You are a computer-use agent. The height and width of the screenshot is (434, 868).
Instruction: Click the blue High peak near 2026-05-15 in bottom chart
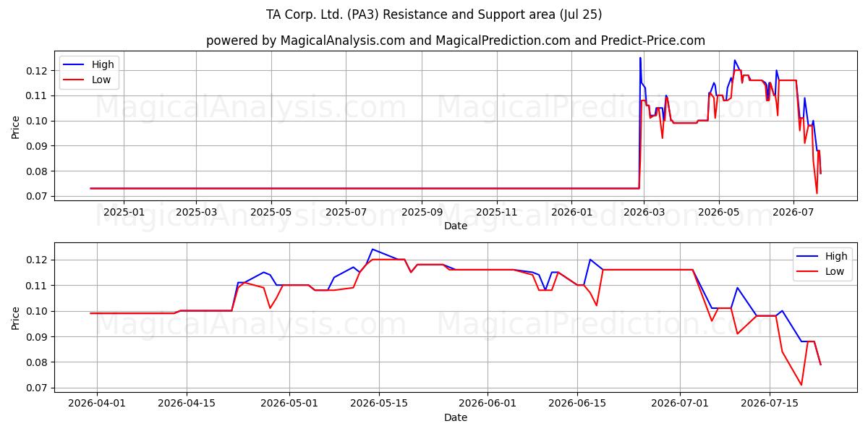coord(373,249)
